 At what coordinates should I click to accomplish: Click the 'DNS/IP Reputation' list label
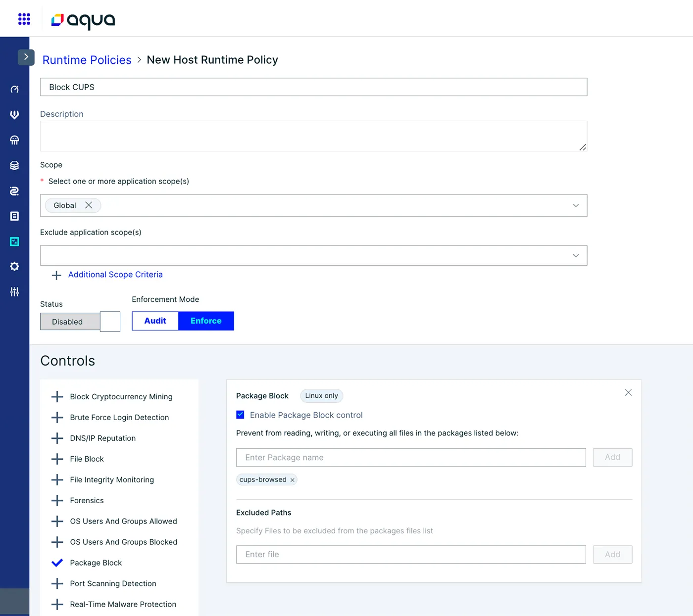[x=102, y=438]
